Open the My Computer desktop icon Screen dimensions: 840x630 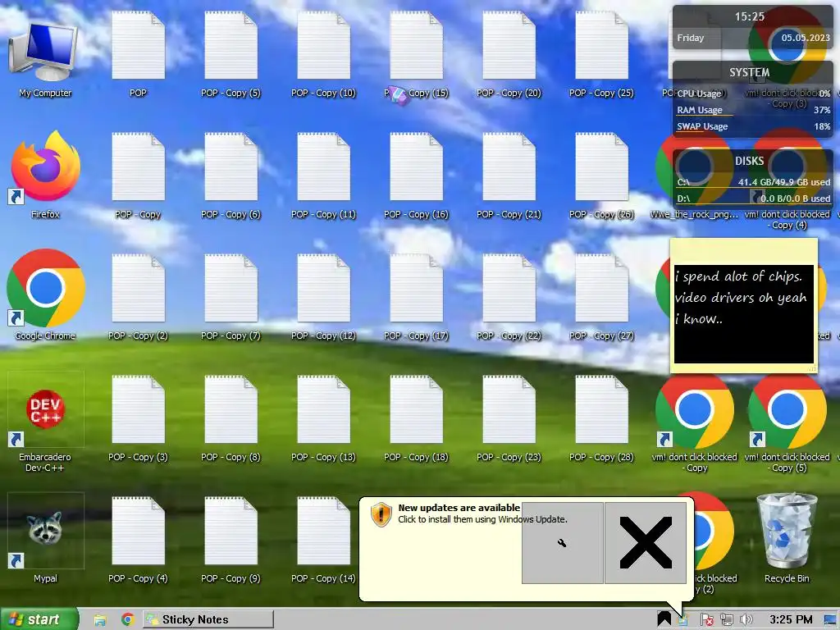pos(45,58)
